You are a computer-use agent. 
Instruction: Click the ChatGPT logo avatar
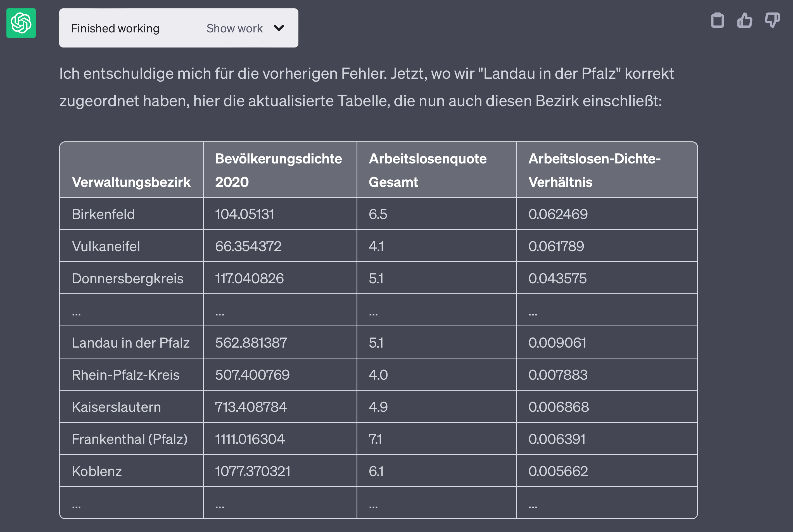coord(21,23)
